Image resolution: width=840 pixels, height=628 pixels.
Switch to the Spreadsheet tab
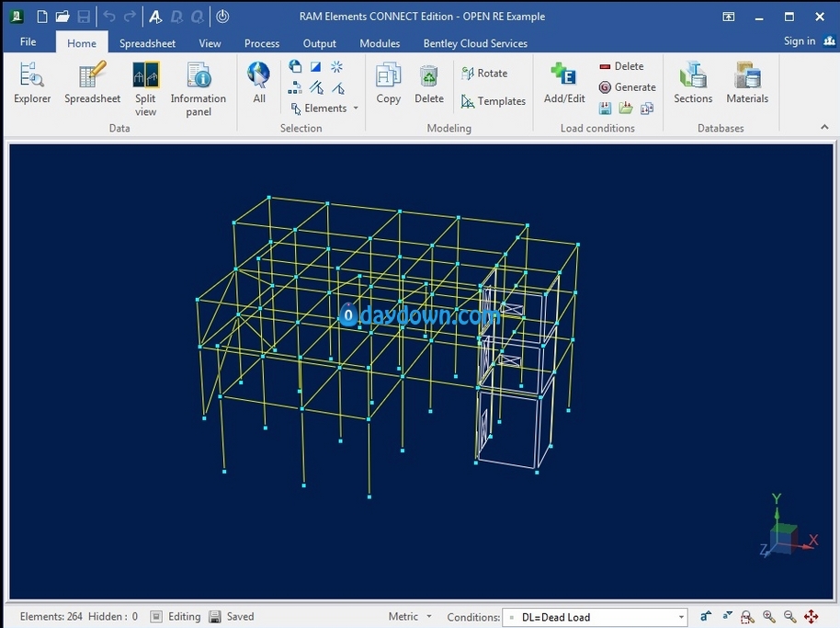[x=147, y=43]
